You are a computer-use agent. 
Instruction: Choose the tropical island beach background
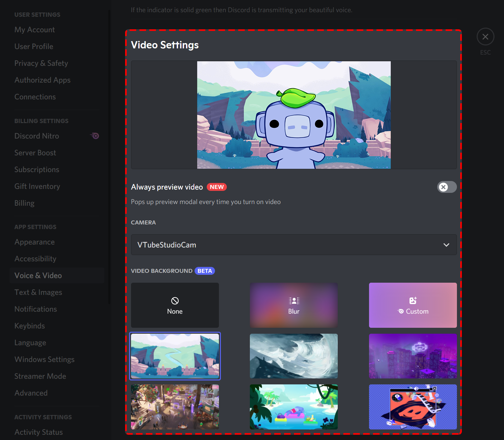point(294,407)
